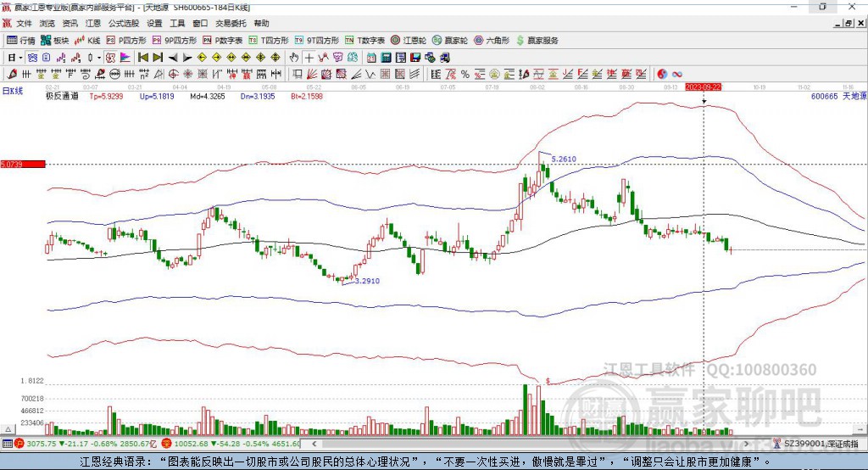The height and width of the screenshot is (470, 868).
Task: Open the 设置 menu
Action: click(x=154, y=23)
